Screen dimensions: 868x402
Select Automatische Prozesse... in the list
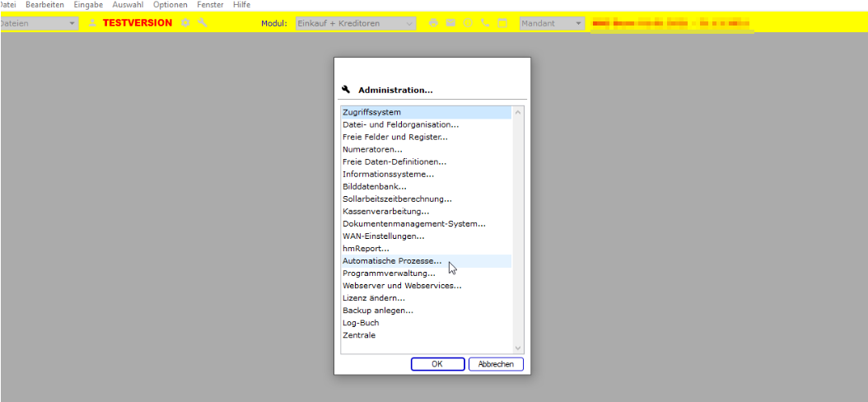point(392,261)
